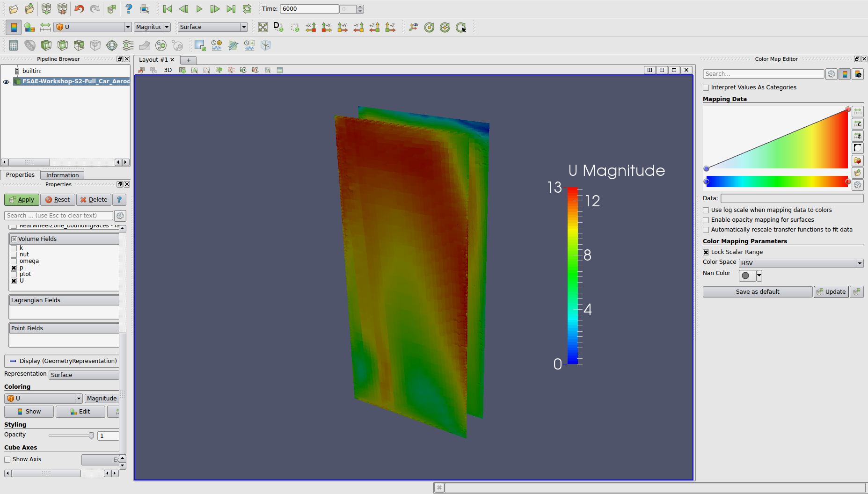Image resolution: width=868 pixels, height=494 pixels.
Task: Open Coloring U dropdown in Properties panel
Action: pos(44,399)
